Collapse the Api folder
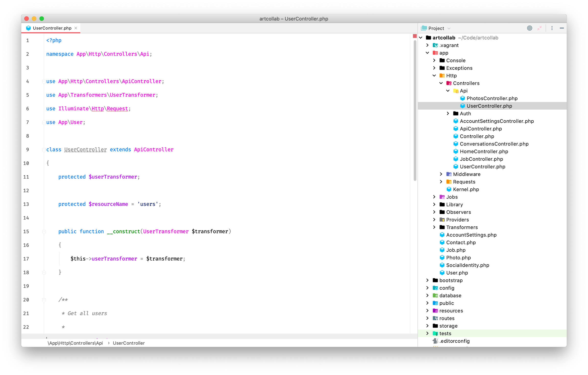Screen dimensions: 588x375 [x=448, y=91]
